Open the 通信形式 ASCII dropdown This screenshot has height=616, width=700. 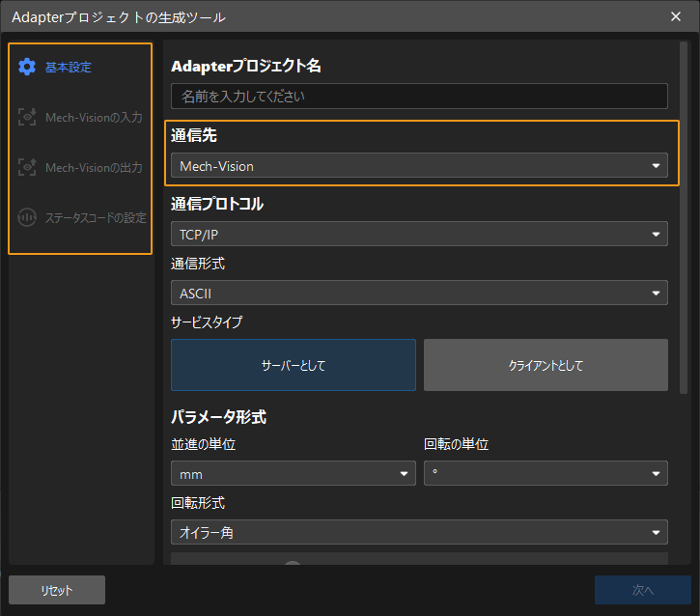[x=419, y=293]
